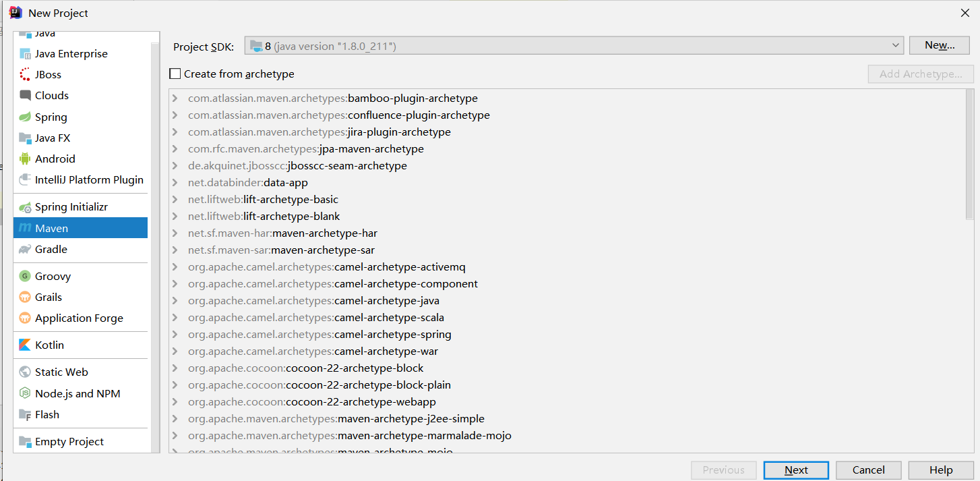The height and width of the screenshot is (481, 980).
Task: Select the Grails project icon
Action: coord(25,298)
